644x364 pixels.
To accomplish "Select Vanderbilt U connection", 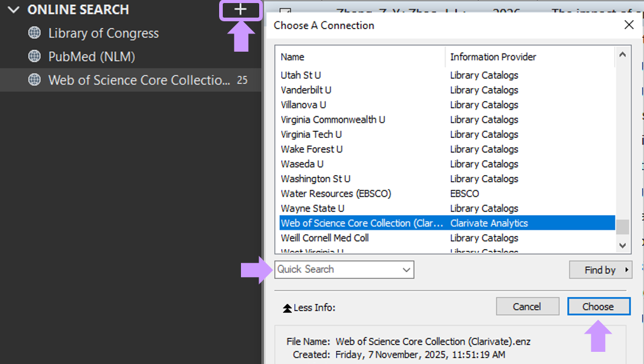I will (306, 90).
